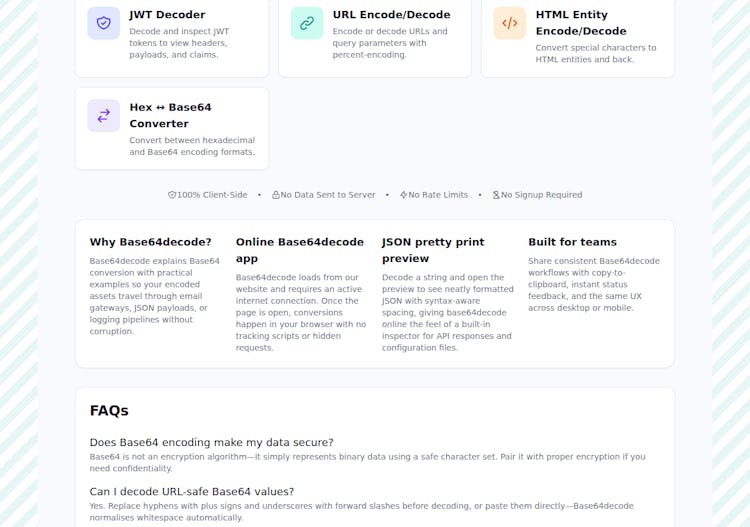Select the Why Base64decode? heading
Image resolution: width=750 pixels, height=527 pixels.
[x=150, y=242]
